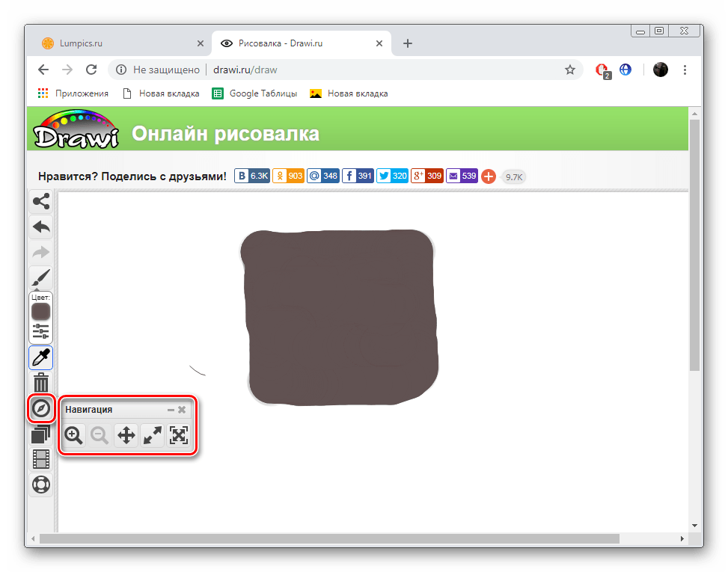Switch to the Lumpics.ru browser tab

click(x=116, y=43)
